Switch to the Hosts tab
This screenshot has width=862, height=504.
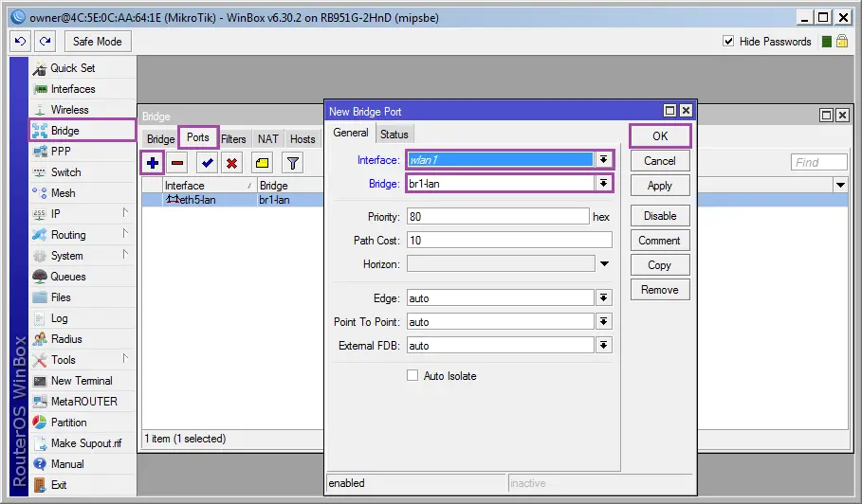pyautogui.click(x=303, y=139)
